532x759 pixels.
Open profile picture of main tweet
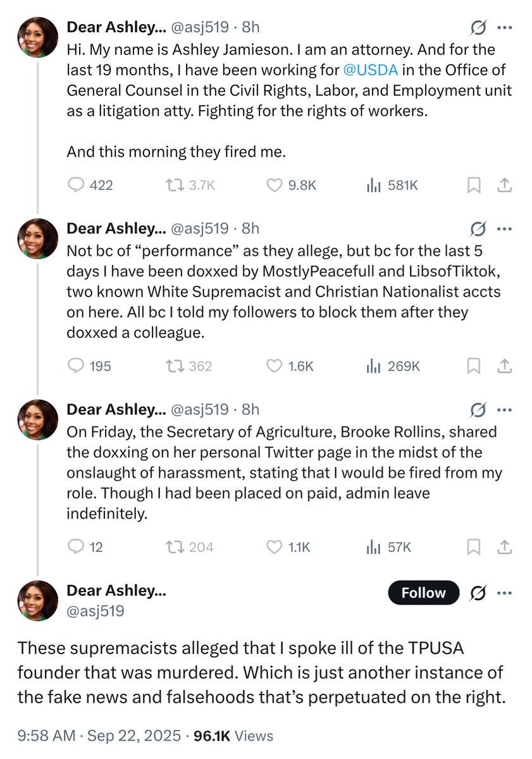tap(38, 601)
